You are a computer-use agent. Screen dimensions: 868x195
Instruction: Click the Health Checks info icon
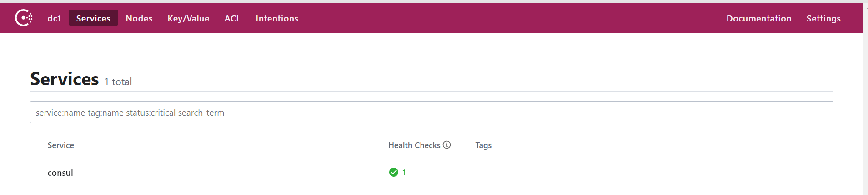(447, 144)
